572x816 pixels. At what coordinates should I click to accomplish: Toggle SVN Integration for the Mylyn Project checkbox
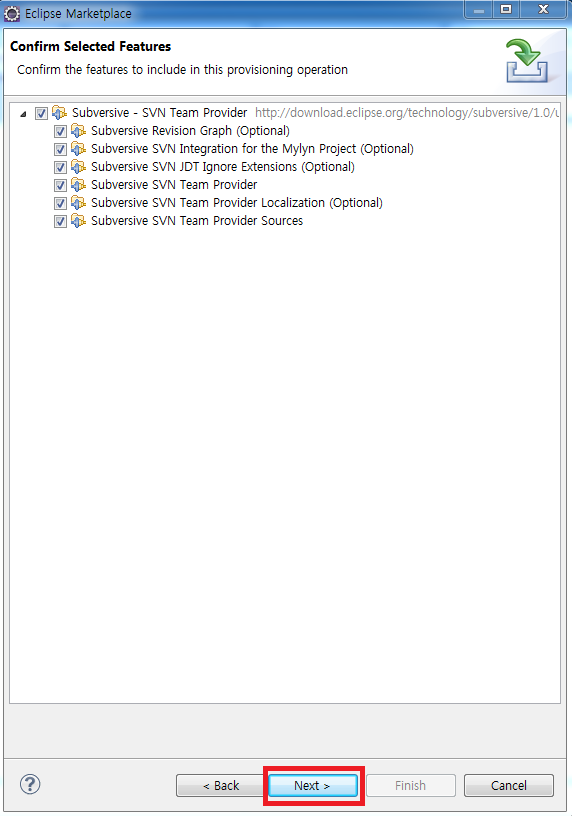[x=60, y=149]
